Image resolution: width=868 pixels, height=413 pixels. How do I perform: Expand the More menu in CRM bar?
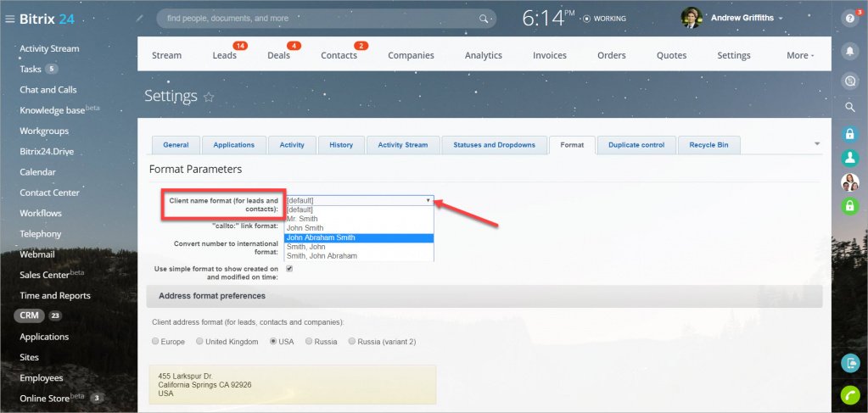pos(800,55)
